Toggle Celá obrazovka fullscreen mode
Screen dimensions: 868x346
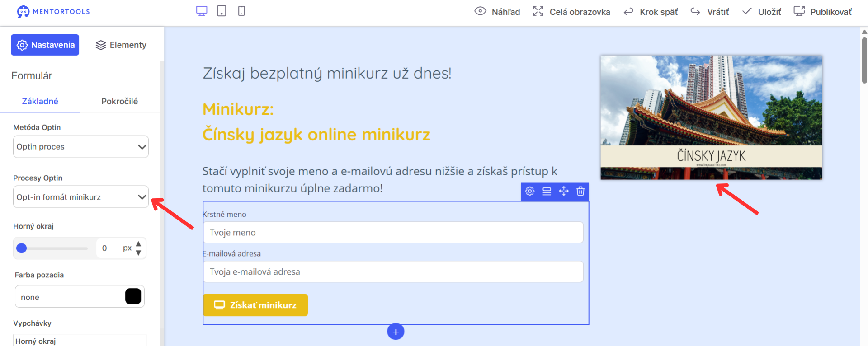click(571, 12)
